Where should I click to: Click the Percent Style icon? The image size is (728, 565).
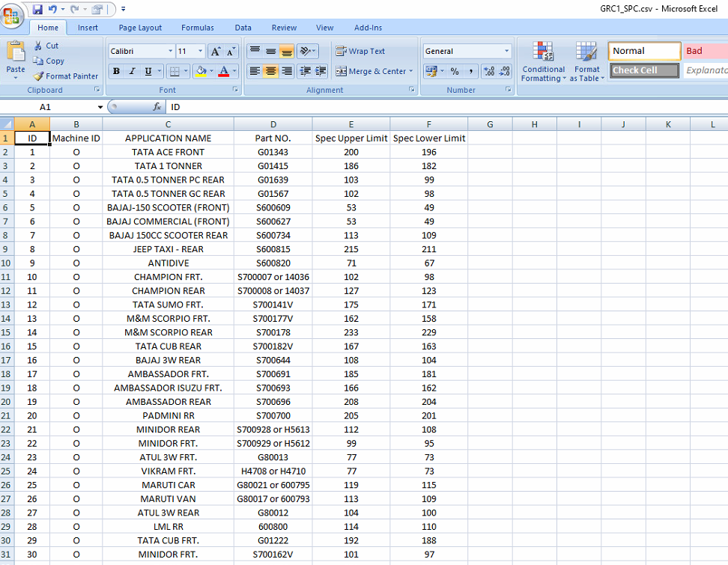[x=454, y=72]
